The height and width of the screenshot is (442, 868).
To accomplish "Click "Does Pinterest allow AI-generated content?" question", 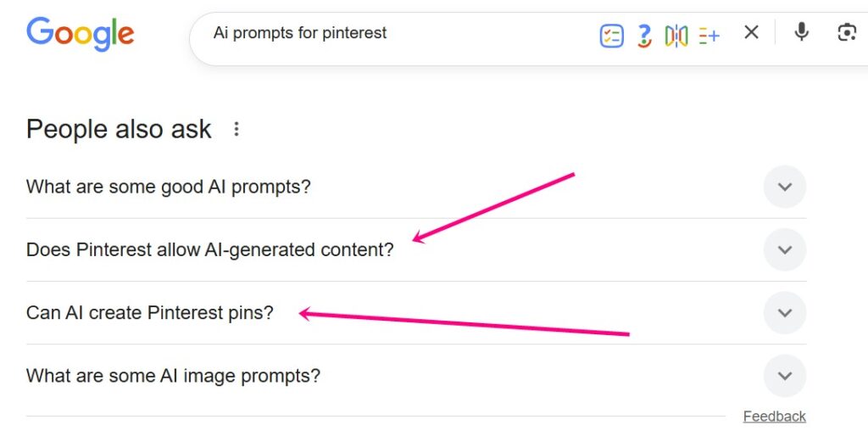I will pos(210,250).
